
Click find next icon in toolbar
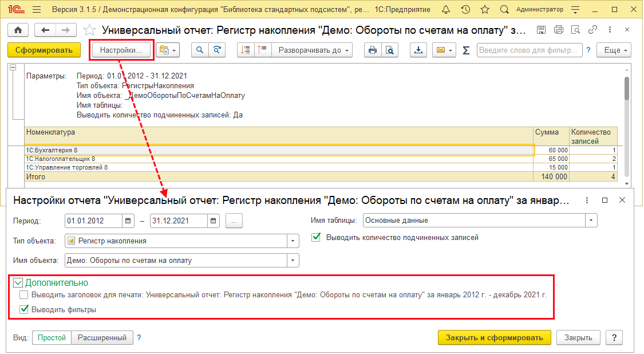[217, 50]
